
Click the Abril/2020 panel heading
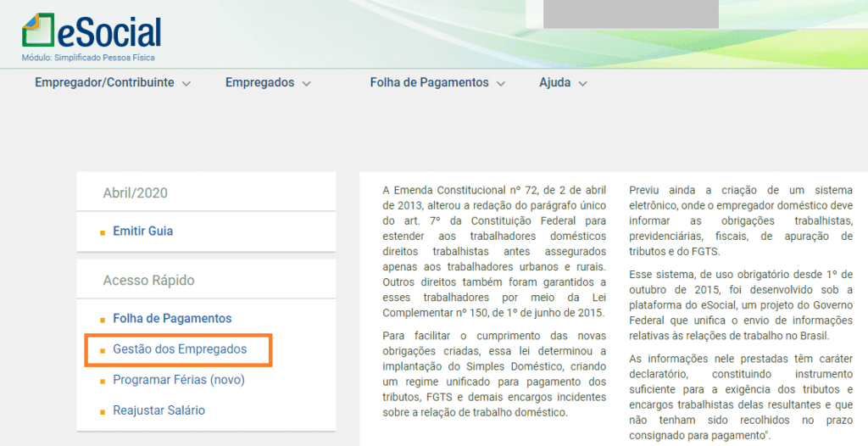(x=135, y=192)
